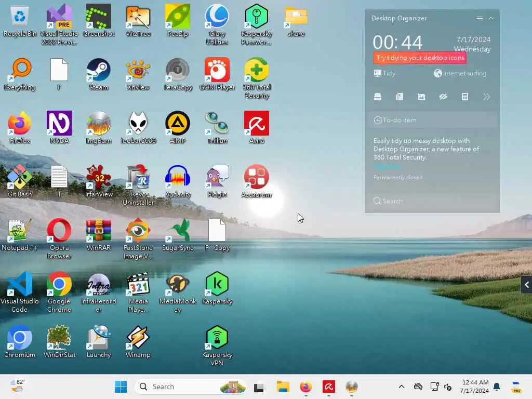
Task: Select the Winamp desktop shortcut
Action: tap(138, 341)
